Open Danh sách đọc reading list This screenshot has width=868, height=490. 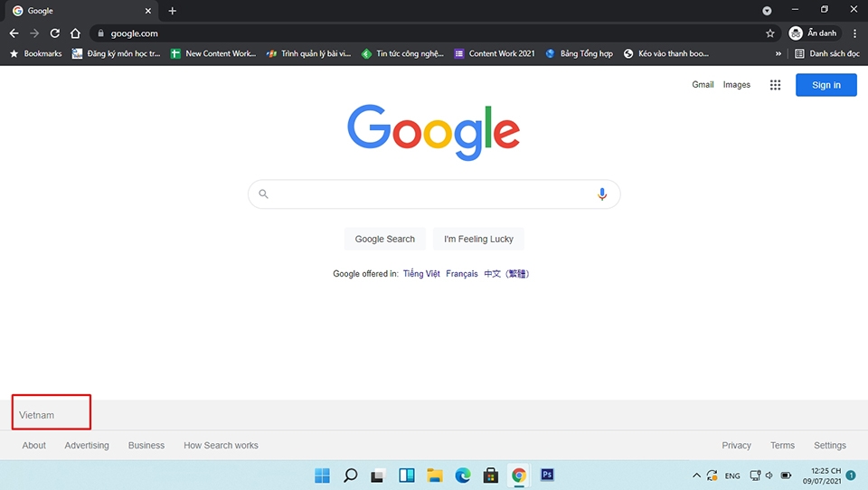pos(827,53)
